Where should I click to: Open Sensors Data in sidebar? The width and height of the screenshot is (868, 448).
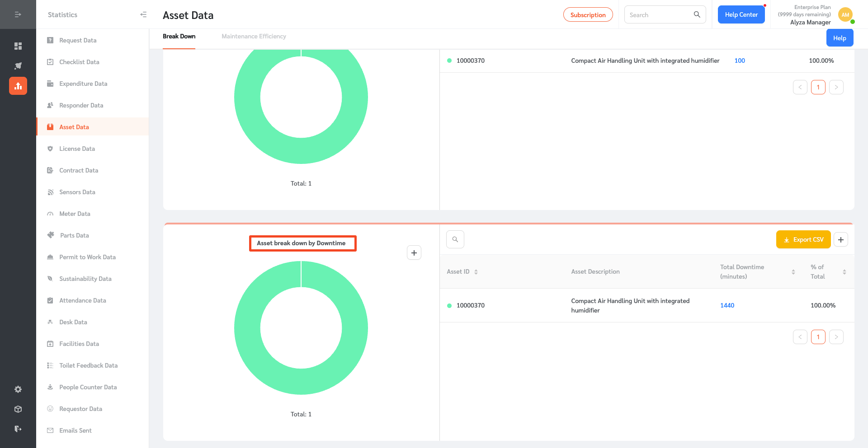(x=92, y=192)
